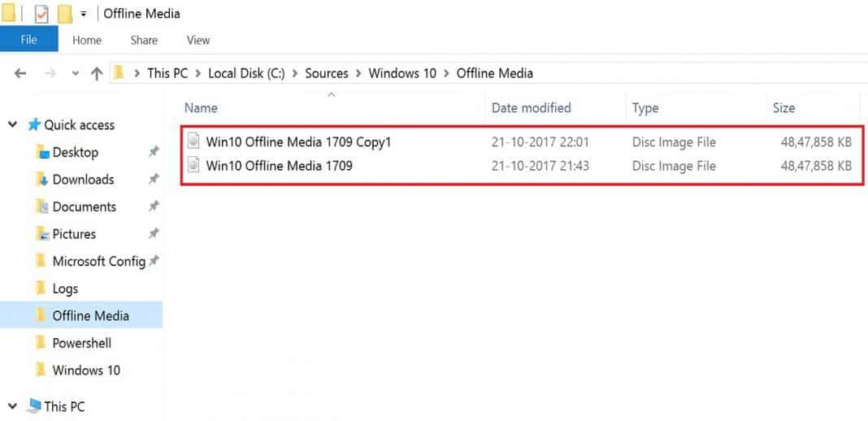Screen dimensions: 868x421
Task: Click the New Folder icon in quick access toolbar
Action: tap(65, 14)
